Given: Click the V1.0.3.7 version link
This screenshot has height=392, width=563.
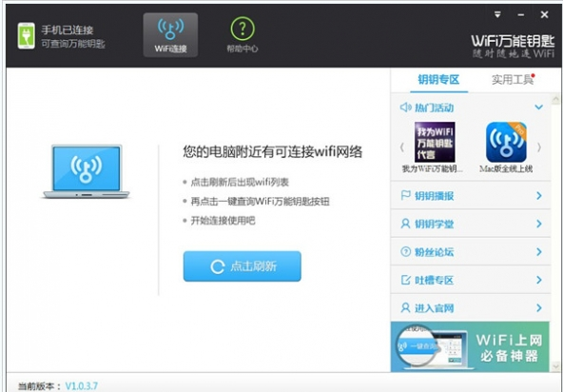Looking at the screenshot, I should [x=81, y=386].
